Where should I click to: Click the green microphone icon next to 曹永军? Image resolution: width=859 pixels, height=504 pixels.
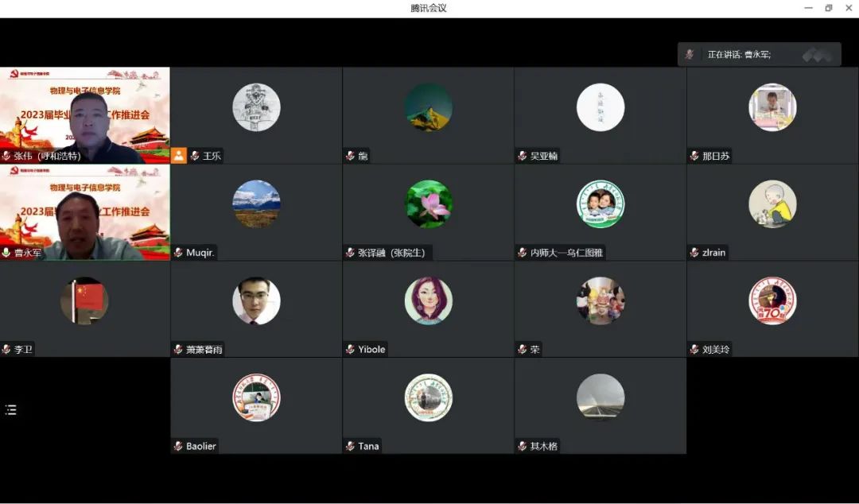click(x=6, y=253)
